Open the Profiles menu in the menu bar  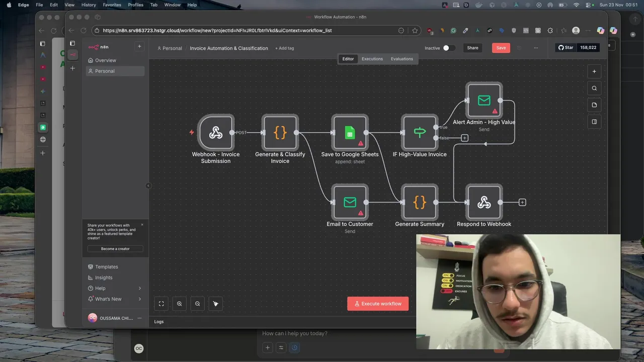click(x=135, y=5)
